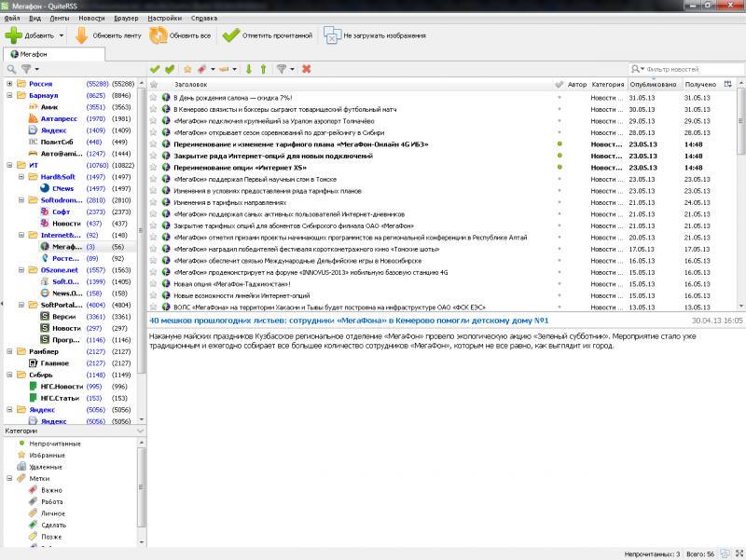Click the Mark as read (Отметить прочитанной) checkmark

coord(231,35)
